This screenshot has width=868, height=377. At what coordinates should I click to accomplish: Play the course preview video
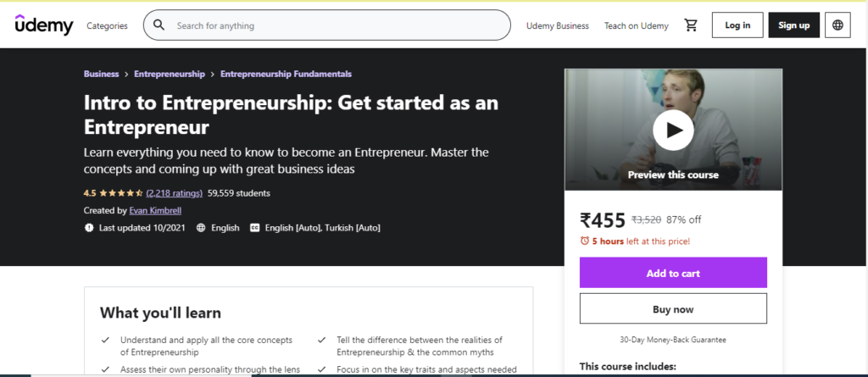[x=672, y=130]
